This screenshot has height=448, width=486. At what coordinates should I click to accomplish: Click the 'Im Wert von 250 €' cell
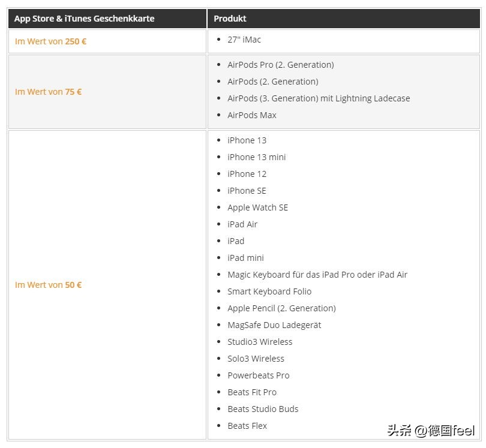click(x=50, y=42)
